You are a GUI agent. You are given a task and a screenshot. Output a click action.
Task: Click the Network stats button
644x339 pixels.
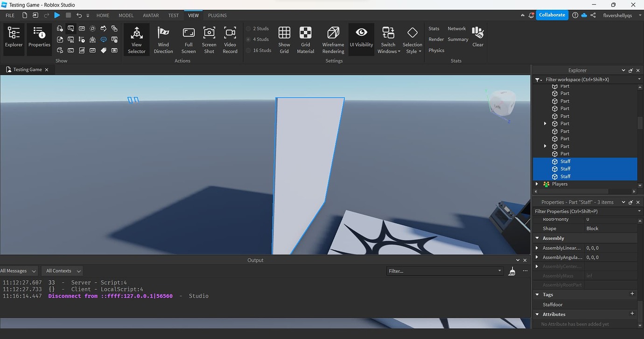[457, 28]
